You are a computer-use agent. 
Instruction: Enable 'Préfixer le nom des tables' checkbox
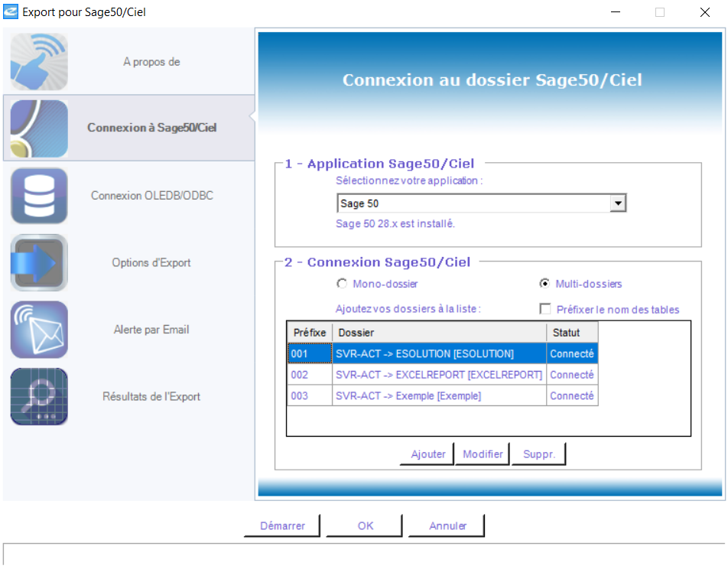(x=545, y=309)
